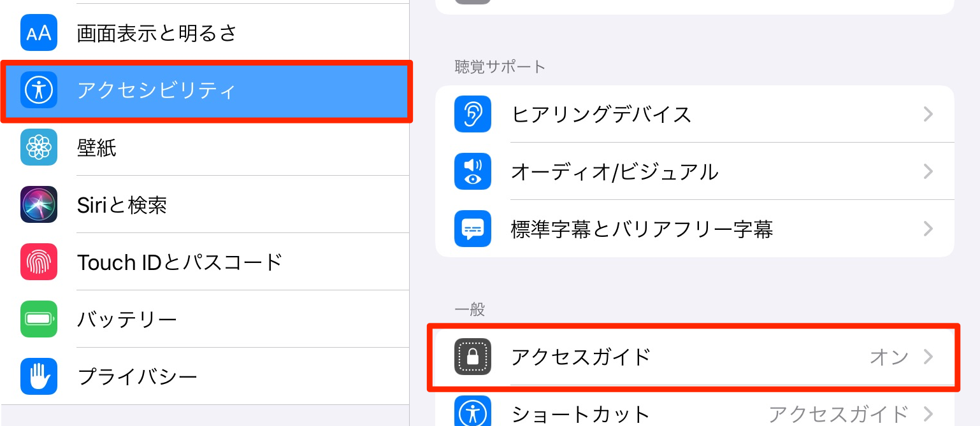Open バッテリー settings entry
980x426 pixels.
click(205, 319)
